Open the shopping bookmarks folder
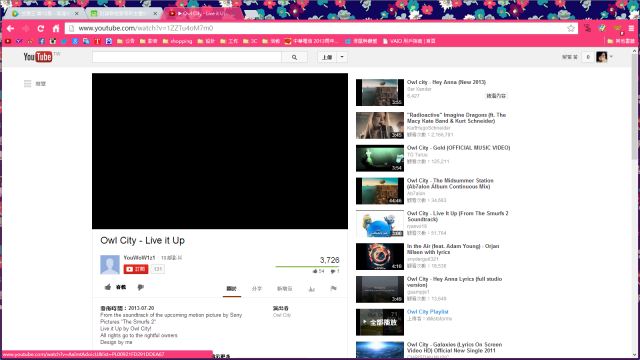Image resolution: width=640 pixels, height=360 pixels. click(x=177, y=41)
